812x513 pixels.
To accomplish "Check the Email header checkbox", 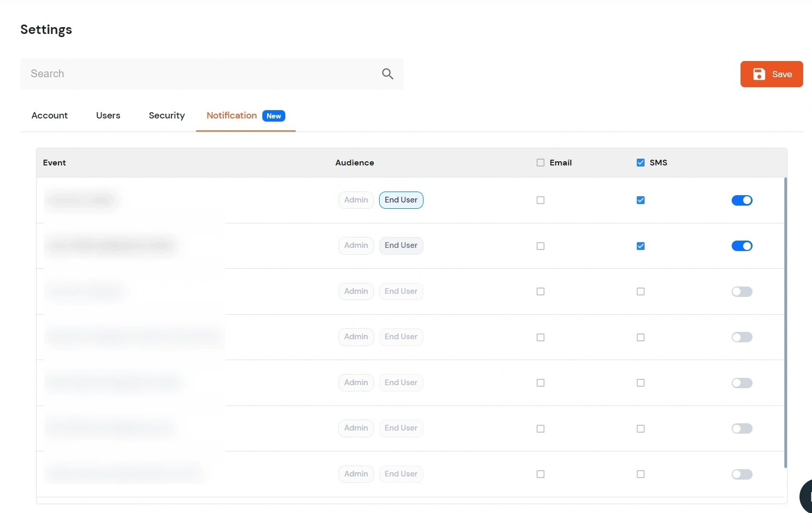I will (x=540, y=163).
